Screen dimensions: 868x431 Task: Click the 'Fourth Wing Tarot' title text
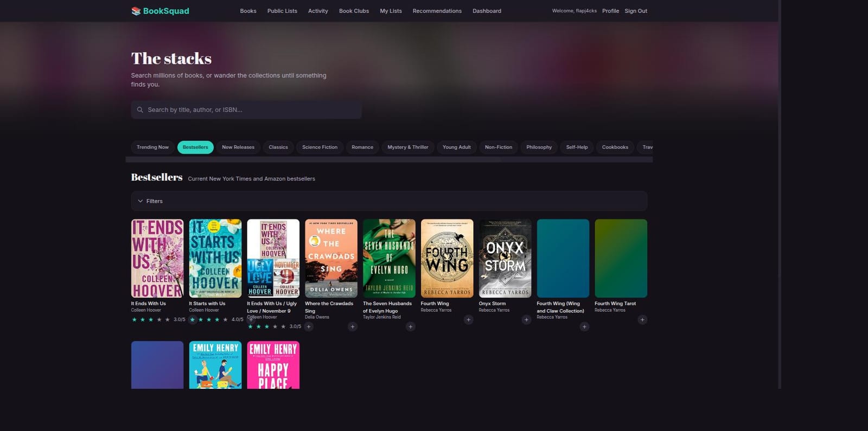(615, 304)
